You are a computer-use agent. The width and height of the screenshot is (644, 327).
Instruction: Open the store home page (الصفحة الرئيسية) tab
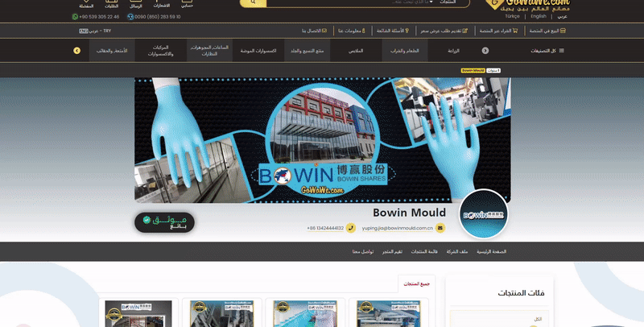[491, 251]
